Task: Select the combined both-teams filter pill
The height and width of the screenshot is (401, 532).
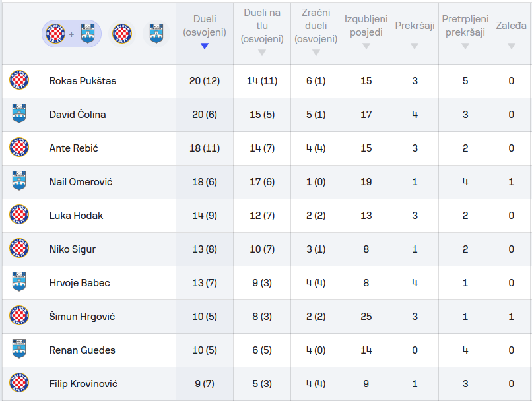Action: 71,33
